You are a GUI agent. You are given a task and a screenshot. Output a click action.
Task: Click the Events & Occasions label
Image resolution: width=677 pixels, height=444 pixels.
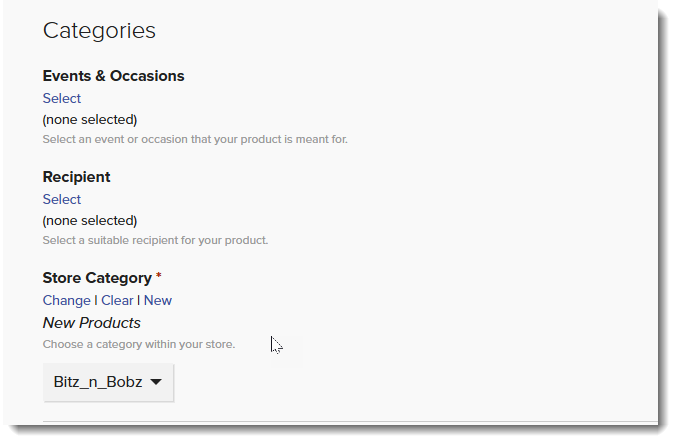coord(113,76)
